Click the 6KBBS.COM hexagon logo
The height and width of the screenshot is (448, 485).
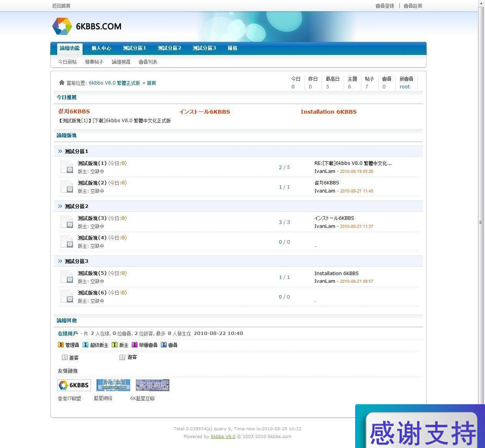62,26
